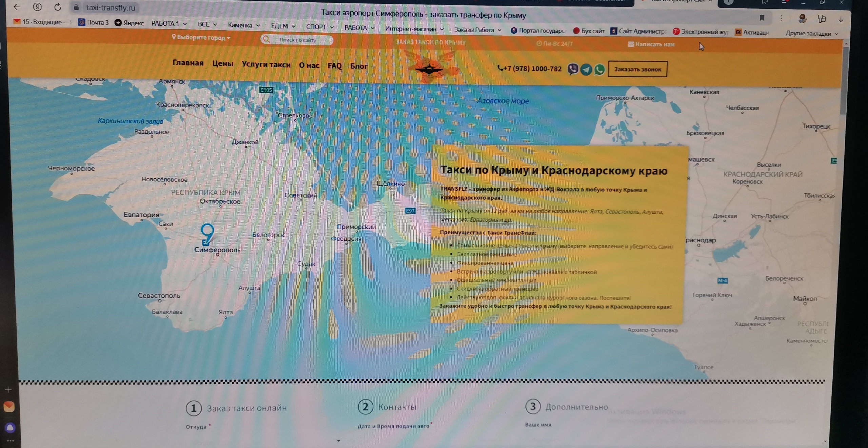
Task: Go back with browser back arrow
Action: click(x=17, y=7)
